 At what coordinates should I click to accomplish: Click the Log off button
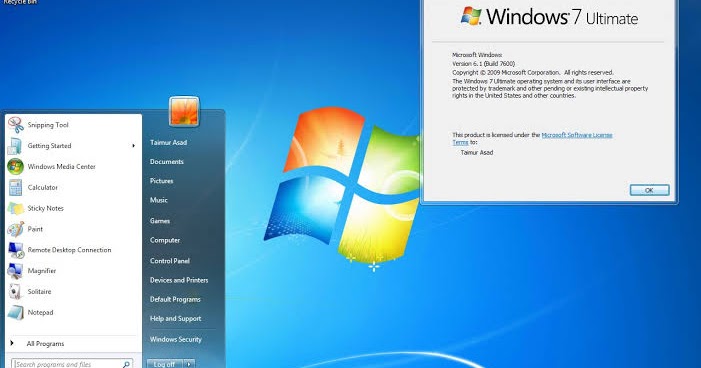(165, 364)
